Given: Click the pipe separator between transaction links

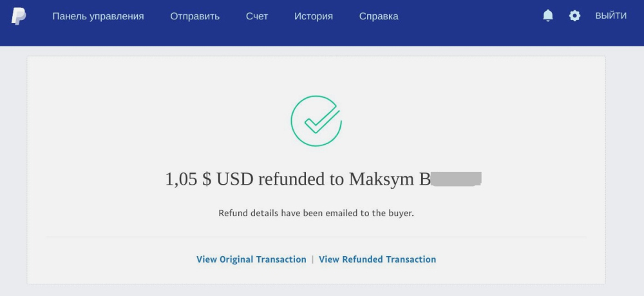Looking at the screenshot, I should click(313, 259).
